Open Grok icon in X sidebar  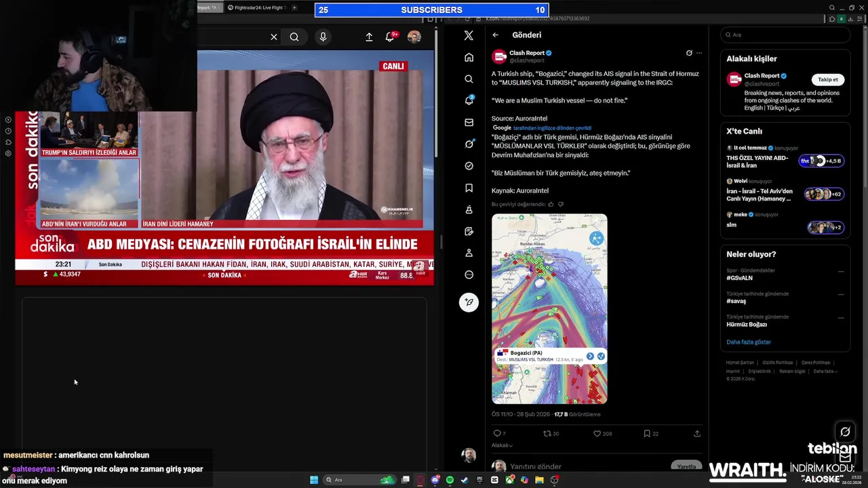tap(469, 144)
